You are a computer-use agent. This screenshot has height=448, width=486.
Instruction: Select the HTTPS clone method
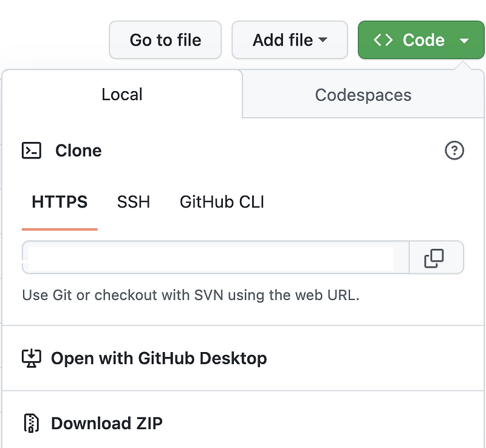point(59,202)
